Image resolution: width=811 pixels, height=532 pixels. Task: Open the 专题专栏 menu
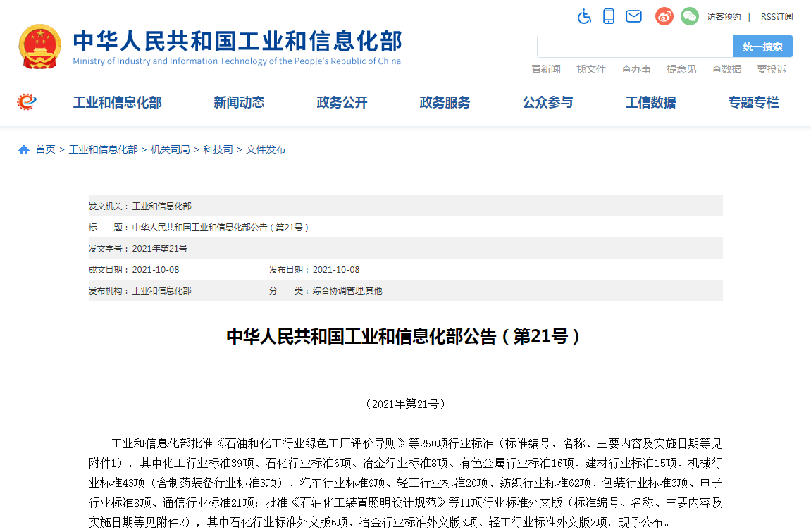[753, 102]
